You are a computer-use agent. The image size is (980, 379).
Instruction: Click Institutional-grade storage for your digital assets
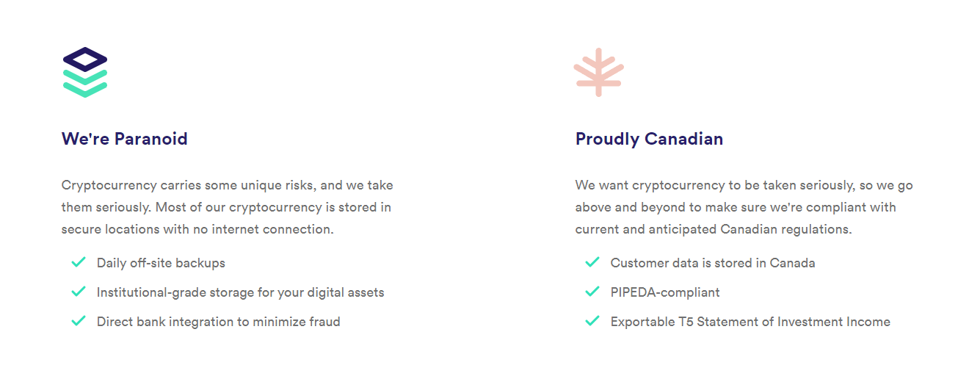tap(240, 292)
